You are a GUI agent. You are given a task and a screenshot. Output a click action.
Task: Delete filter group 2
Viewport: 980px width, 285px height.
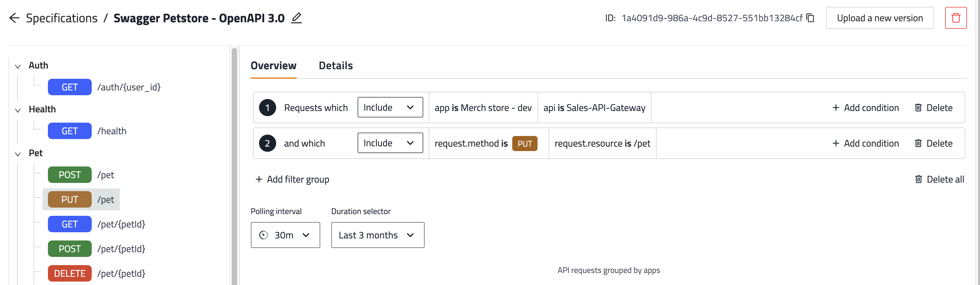click(933, 143)
